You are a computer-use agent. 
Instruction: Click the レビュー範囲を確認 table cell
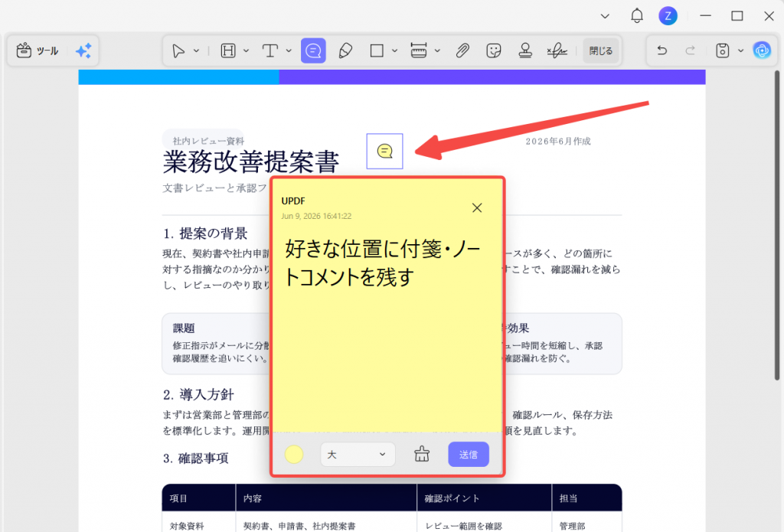(x=463, y=526)
